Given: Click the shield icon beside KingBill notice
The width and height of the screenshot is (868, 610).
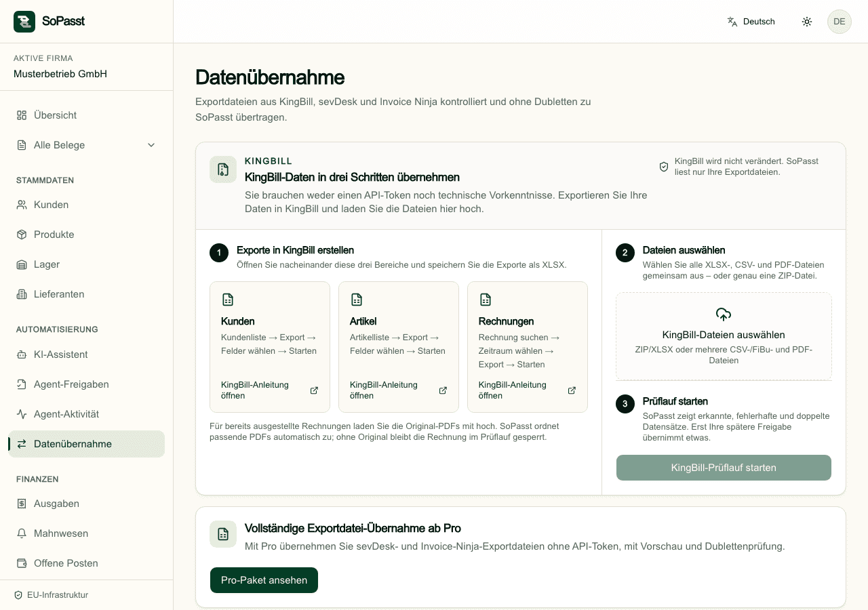Looking at the screenshot, I should 664,167.
